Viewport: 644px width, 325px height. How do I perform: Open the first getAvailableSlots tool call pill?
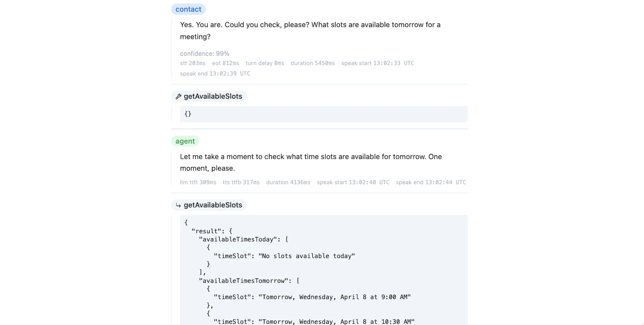[209, 96]
